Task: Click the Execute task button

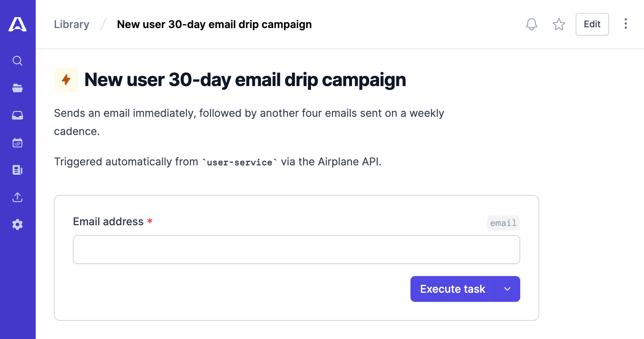Action: (x=453, y=289)
